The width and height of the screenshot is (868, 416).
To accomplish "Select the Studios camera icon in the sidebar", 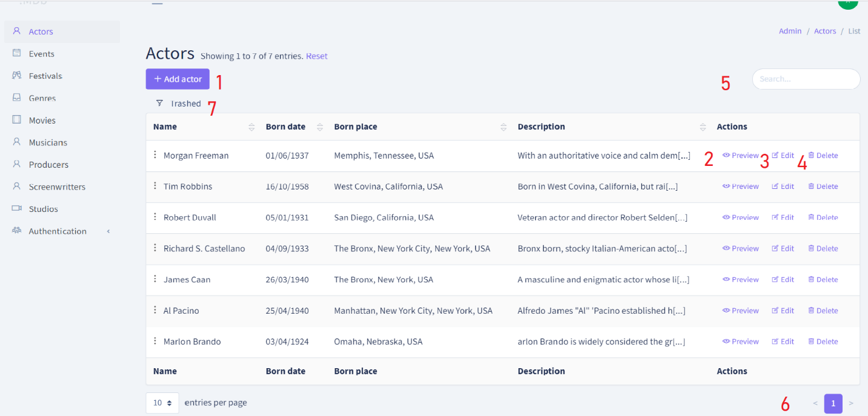I will [16, 208].
